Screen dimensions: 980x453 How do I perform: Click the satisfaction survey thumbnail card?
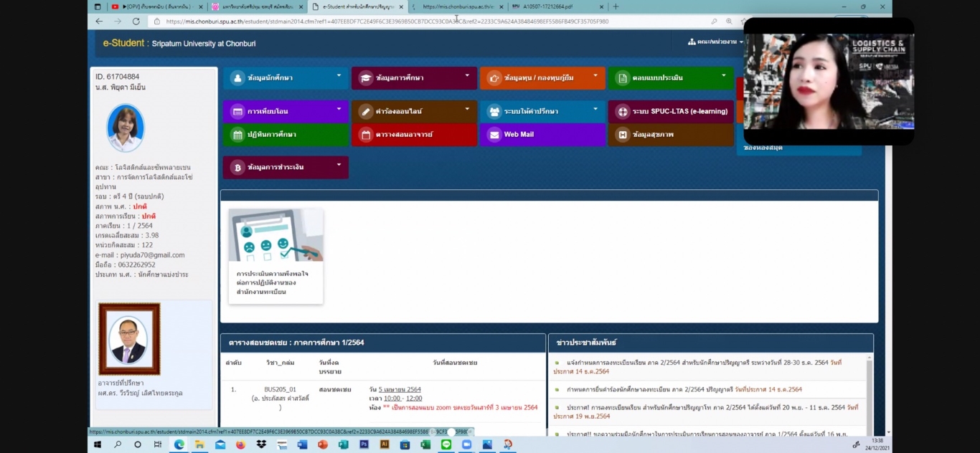[x=275, y=256]
